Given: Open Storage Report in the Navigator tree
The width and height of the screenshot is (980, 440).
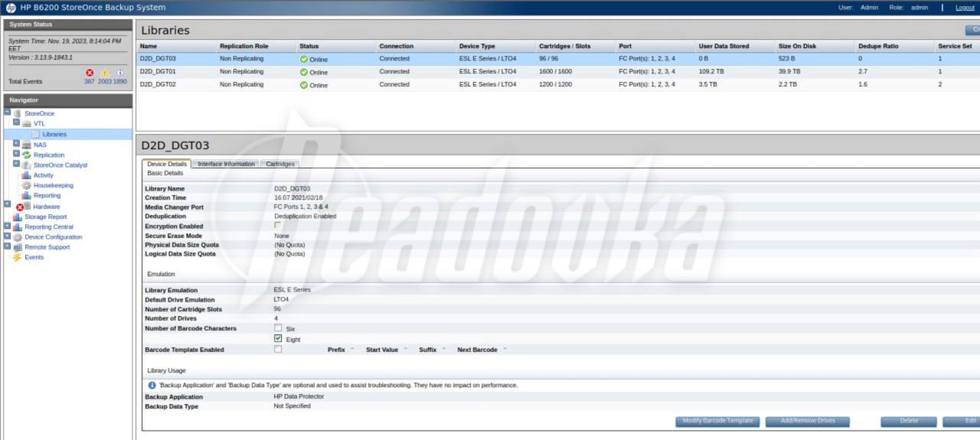Looking at the screenshot, I should (x=46, y=217).
